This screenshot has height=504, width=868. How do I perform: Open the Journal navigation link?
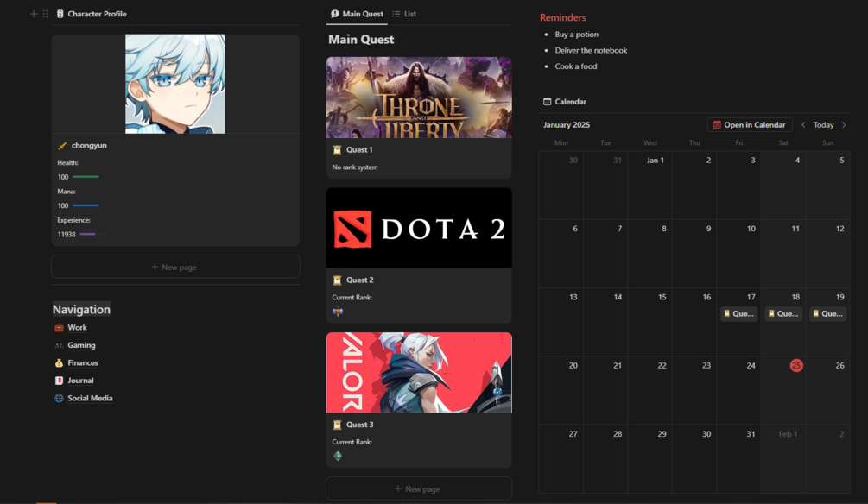click(80, 381)
